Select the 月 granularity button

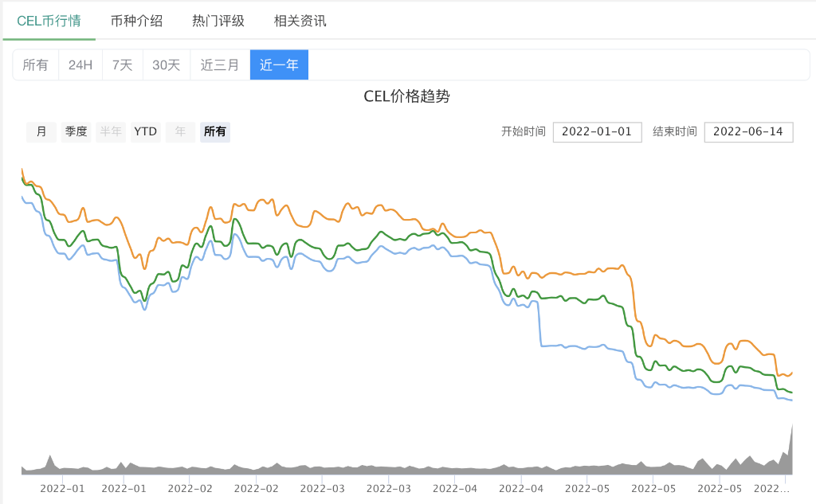(x=41, y=131)
